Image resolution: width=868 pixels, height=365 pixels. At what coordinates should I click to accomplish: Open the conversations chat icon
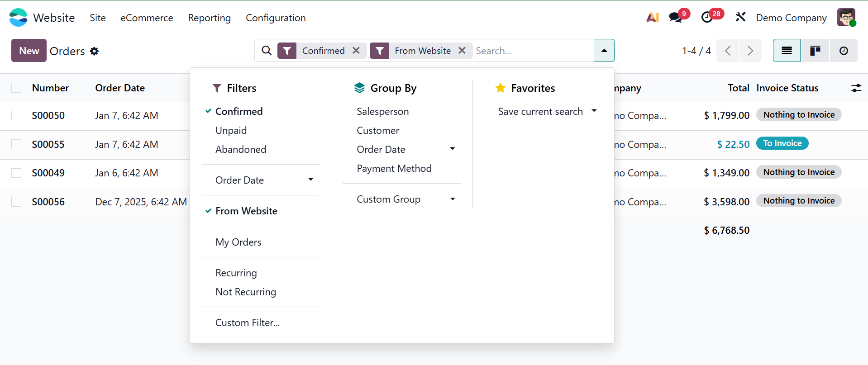coord(676,18)
